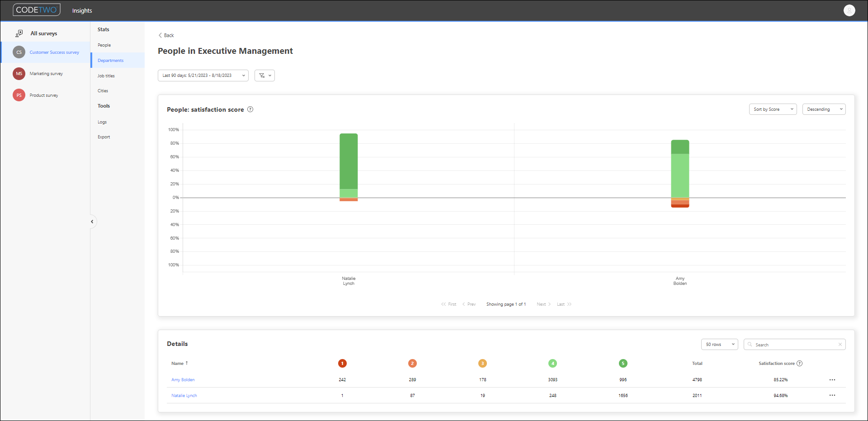
Task: Open the Product survey
Action: (44, 95)
